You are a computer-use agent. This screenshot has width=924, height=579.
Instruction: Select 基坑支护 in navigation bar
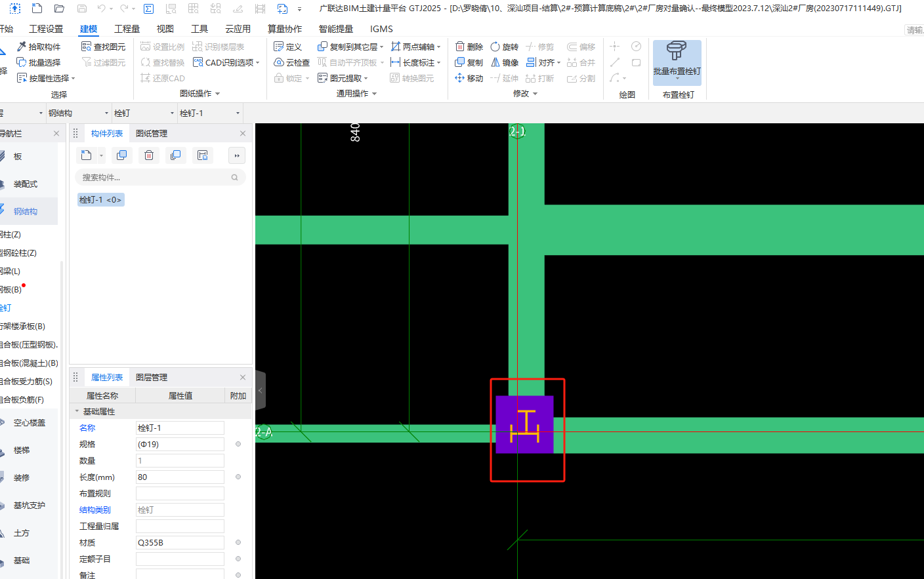(29, 506)
